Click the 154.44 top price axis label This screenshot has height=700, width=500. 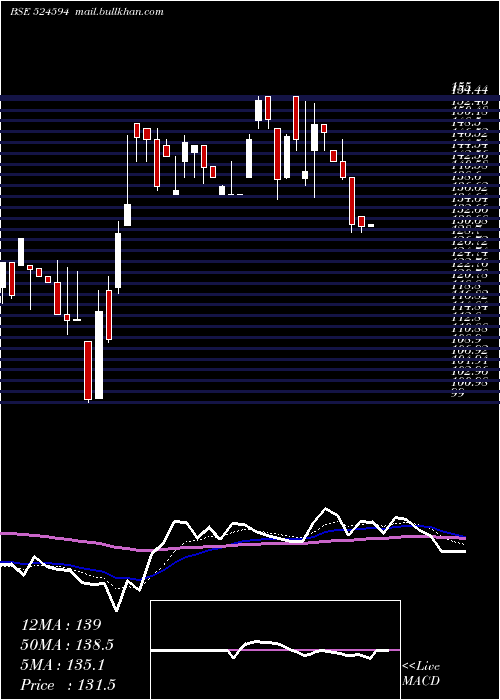[x=469, y=91]
